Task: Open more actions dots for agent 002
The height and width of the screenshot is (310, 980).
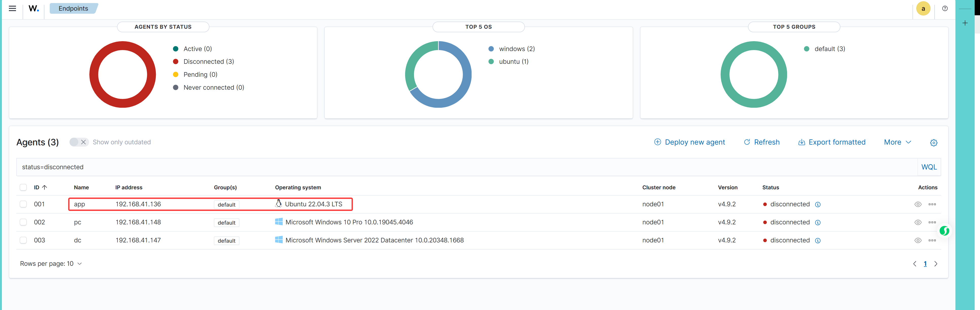Action: (932, 222)
